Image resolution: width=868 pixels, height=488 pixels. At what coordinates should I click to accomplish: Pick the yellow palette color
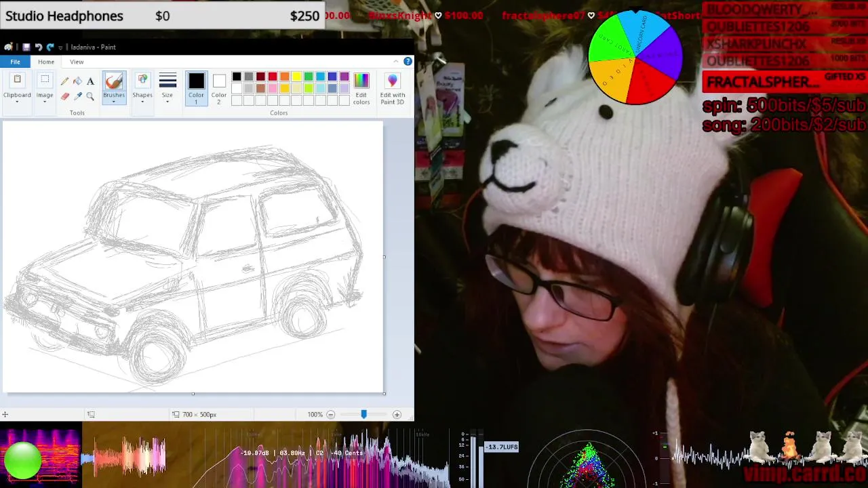click(x=296, y=77)
